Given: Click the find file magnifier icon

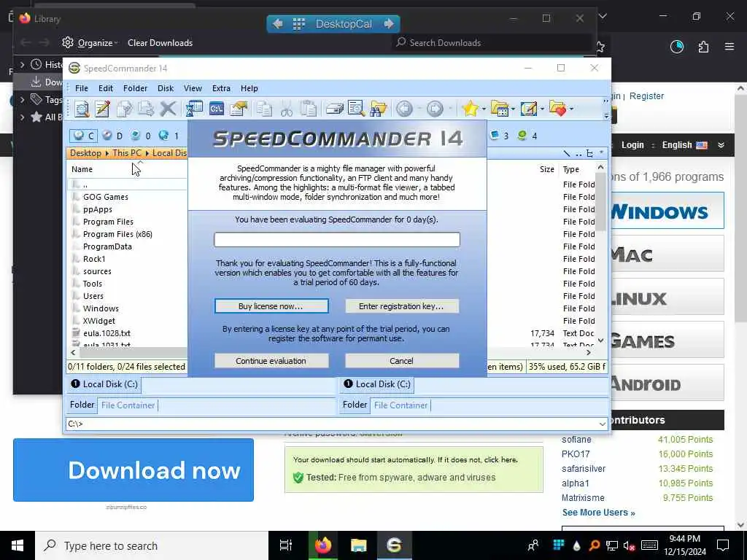Looking at the screenshot, I should point(356,109).
